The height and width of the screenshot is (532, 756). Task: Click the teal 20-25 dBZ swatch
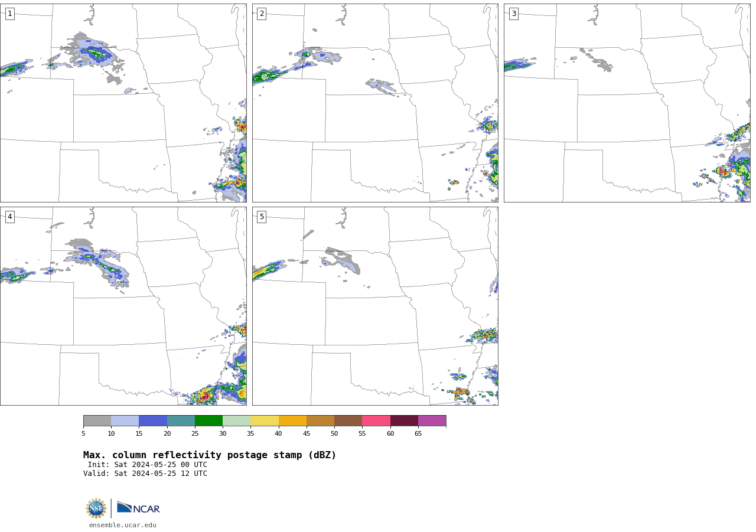(181, 420)
